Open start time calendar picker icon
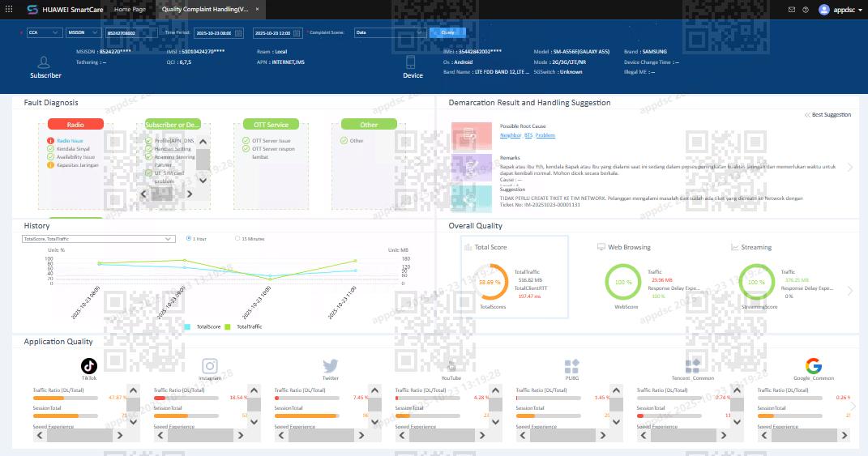Image resolution: width=868 pixels, height=456 pixels. pyautogui.click(x=238, y=33)
